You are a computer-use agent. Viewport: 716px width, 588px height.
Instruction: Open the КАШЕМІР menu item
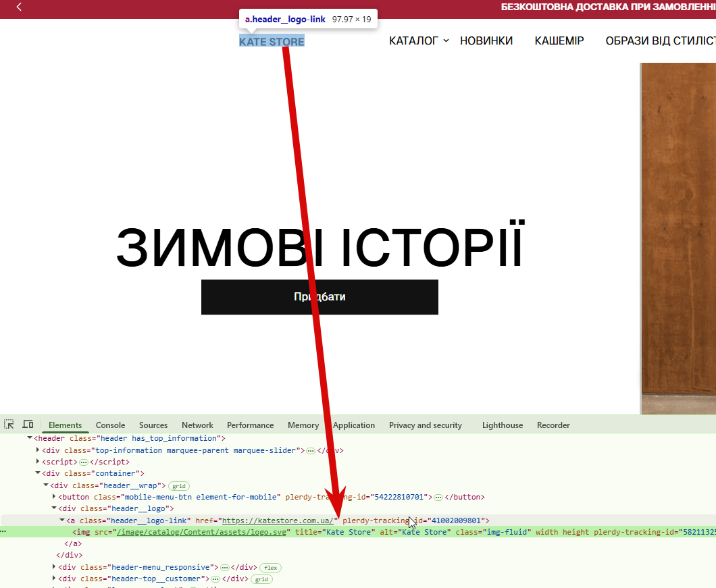coord(559,41)
